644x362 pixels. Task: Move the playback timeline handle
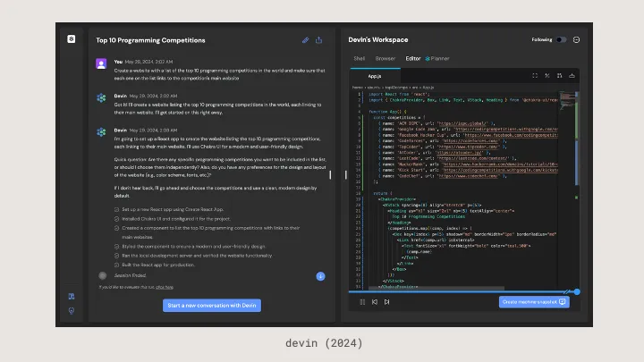[577, 291]
